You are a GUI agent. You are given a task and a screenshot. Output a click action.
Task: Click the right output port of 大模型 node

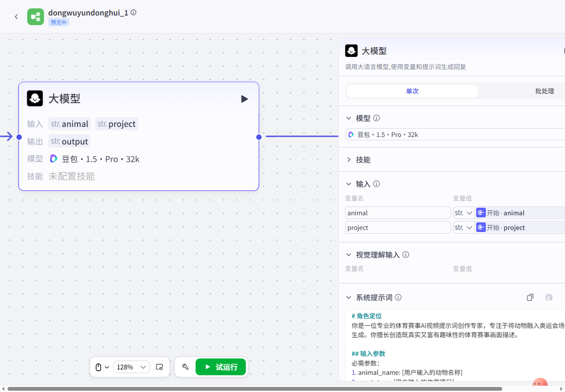(x=259, y=137)
